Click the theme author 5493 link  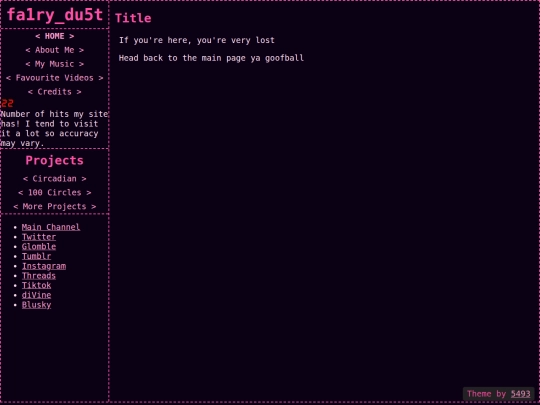520,394
